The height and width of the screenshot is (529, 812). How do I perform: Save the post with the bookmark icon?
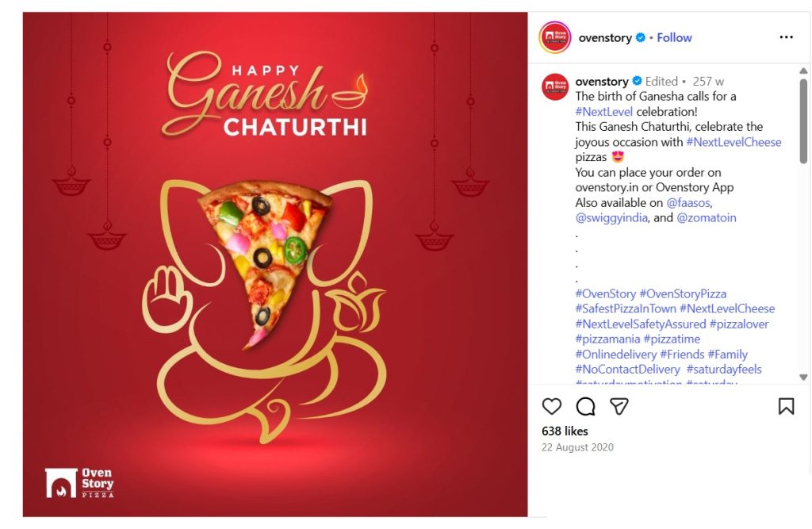point(786,406)
